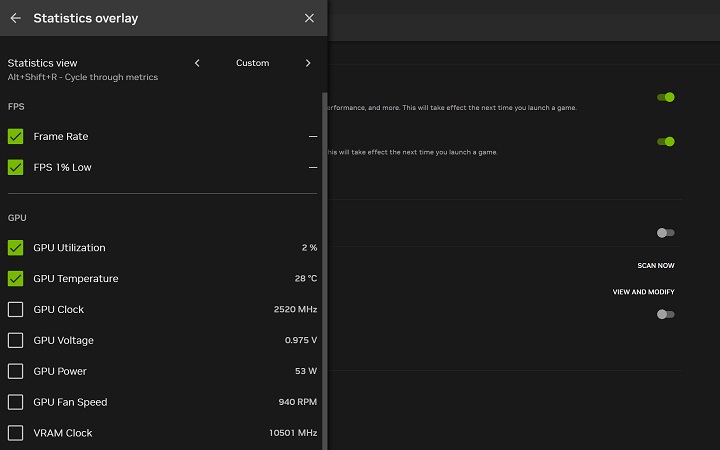Turn on the grey toggle below VIEW AND MODIFY
The image size is (720, 450).
point(665,314)
